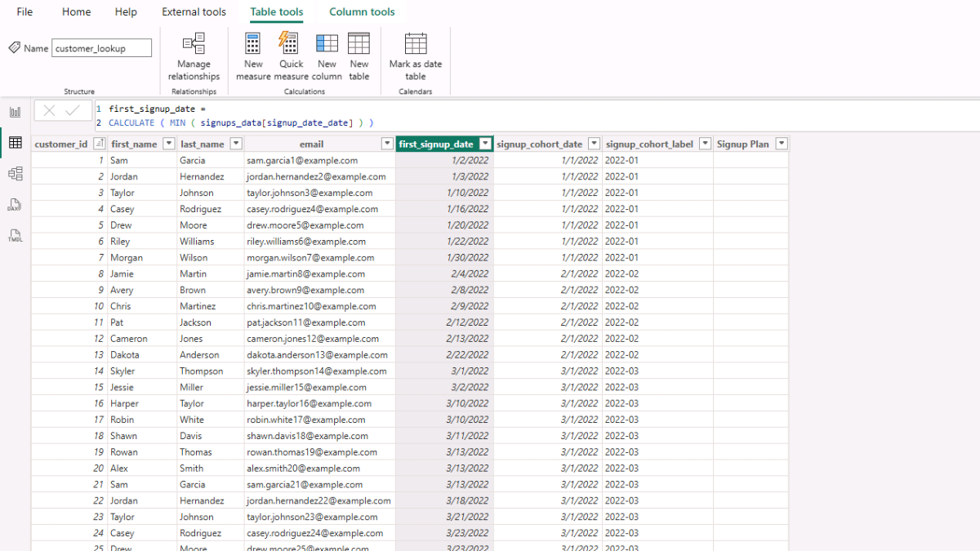This screenshot has width=980, height=551.
Task: Commit formula with the checkmark
Action: pos(73,111)
